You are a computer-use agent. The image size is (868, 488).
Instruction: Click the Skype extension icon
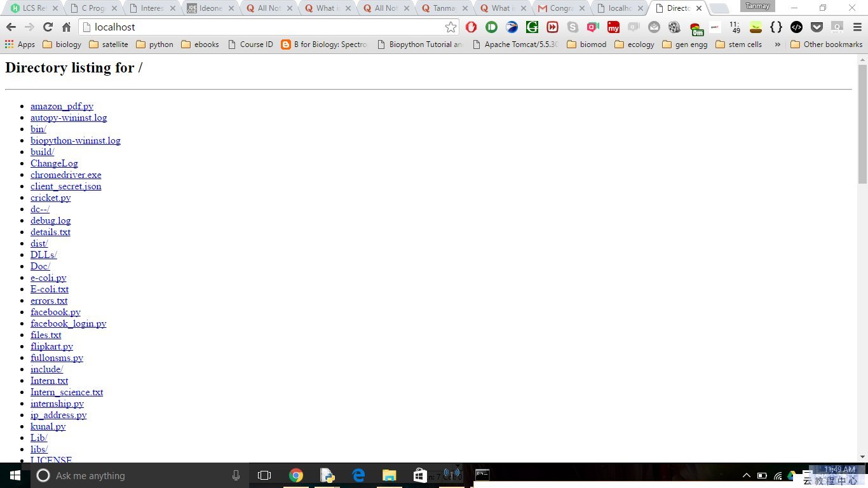[573, 27]
